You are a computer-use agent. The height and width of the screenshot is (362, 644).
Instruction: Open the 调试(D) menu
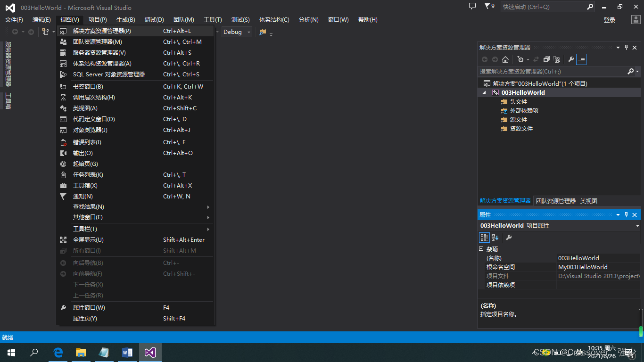(154, 19)
